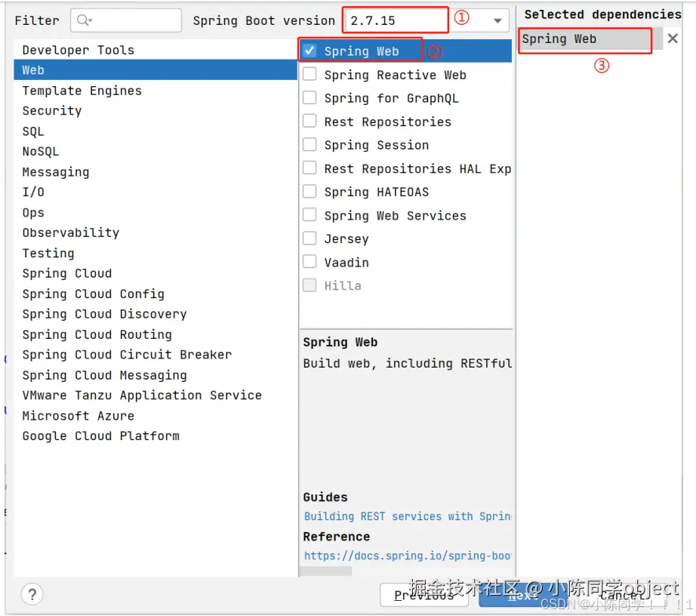Click the Spring Web description heading
The width and height of the screenshot is (696, 616).
pos(340,342)
